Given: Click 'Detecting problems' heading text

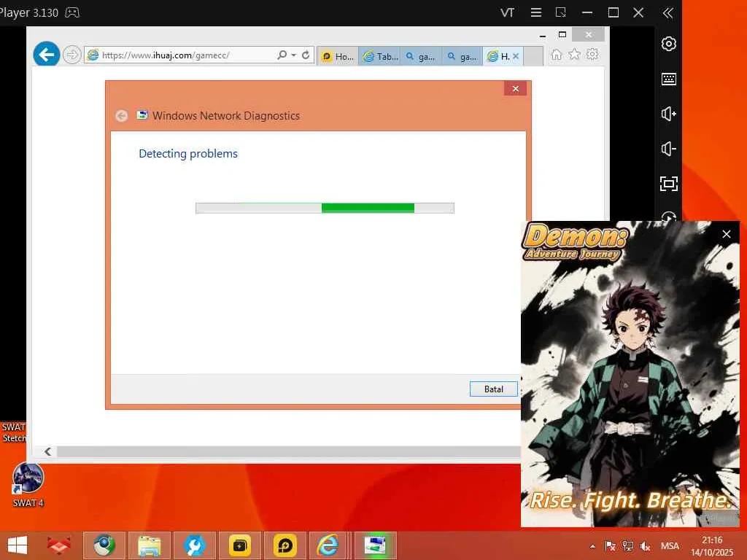Looking at the screenshot, I should (188, 154).
